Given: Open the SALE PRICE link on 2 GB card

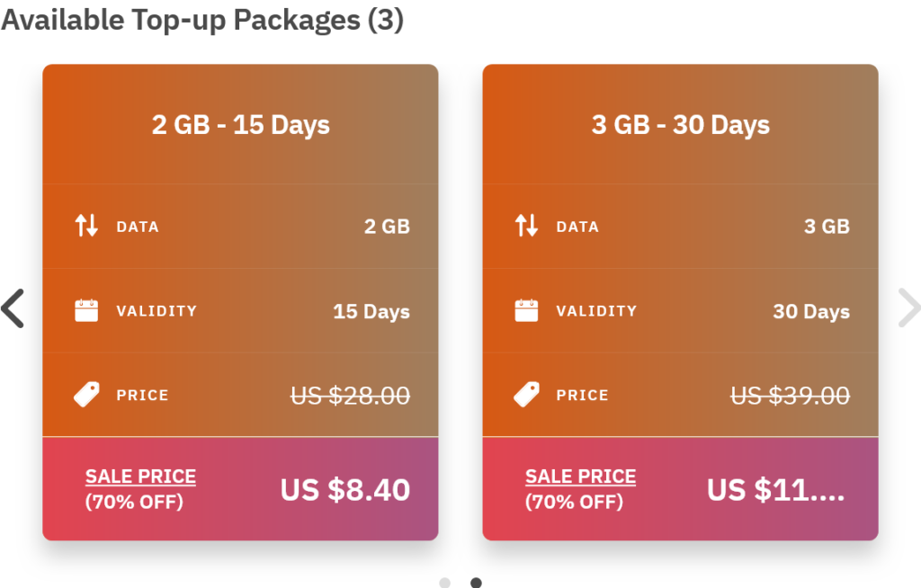Looking at the screenshot, I should point(140,476).
